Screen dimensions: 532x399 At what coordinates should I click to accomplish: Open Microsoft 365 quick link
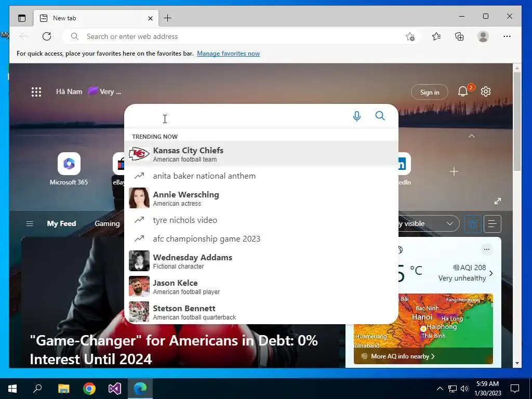click(x=69, y=169)
